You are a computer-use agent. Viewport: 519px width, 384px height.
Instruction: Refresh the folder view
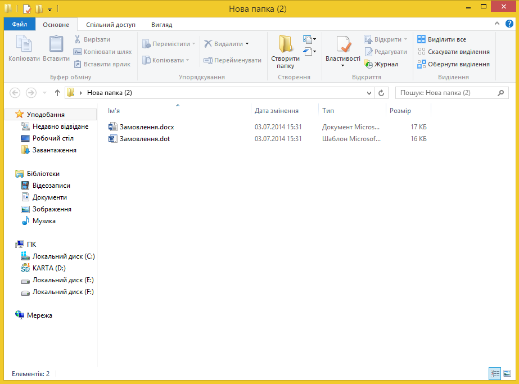coord(381,93)
